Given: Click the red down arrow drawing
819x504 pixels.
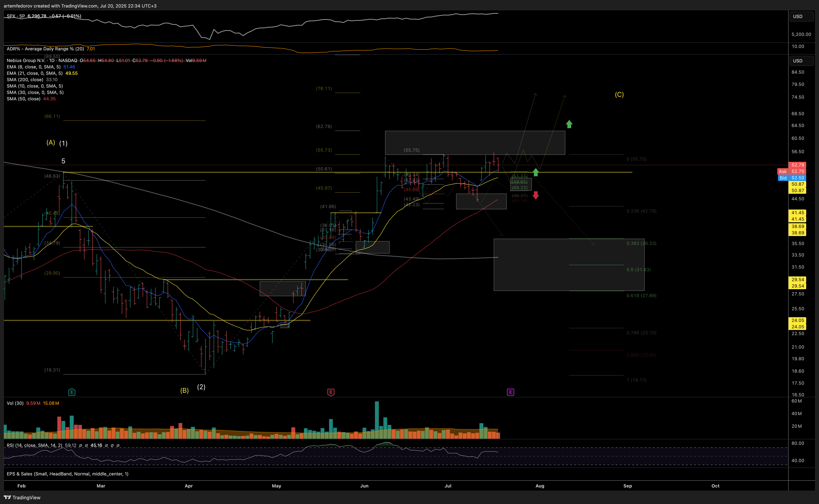Looking at the screenshot, I should pyautogui.click(x=536, y=195).
